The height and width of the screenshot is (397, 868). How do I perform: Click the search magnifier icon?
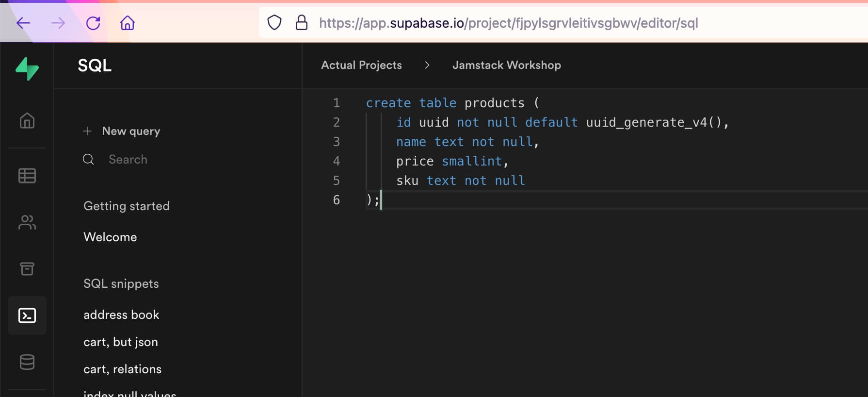click(x=88, y=159)
